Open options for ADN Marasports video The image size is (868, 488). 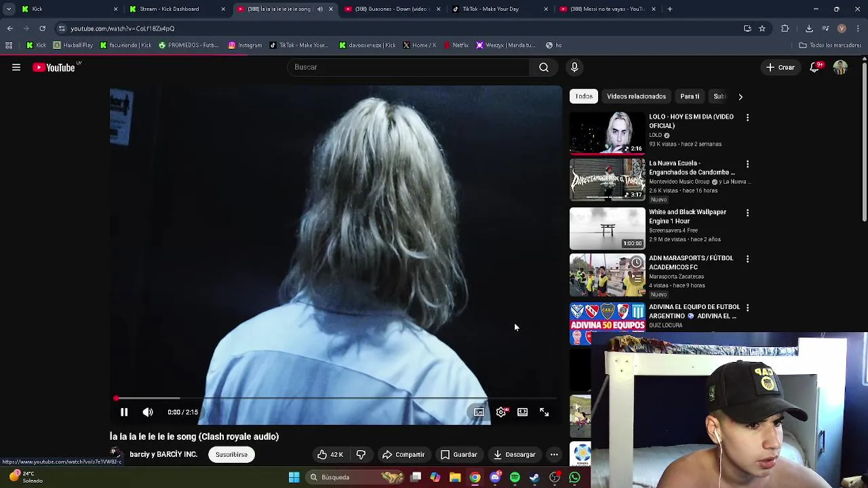click(747, 259)
